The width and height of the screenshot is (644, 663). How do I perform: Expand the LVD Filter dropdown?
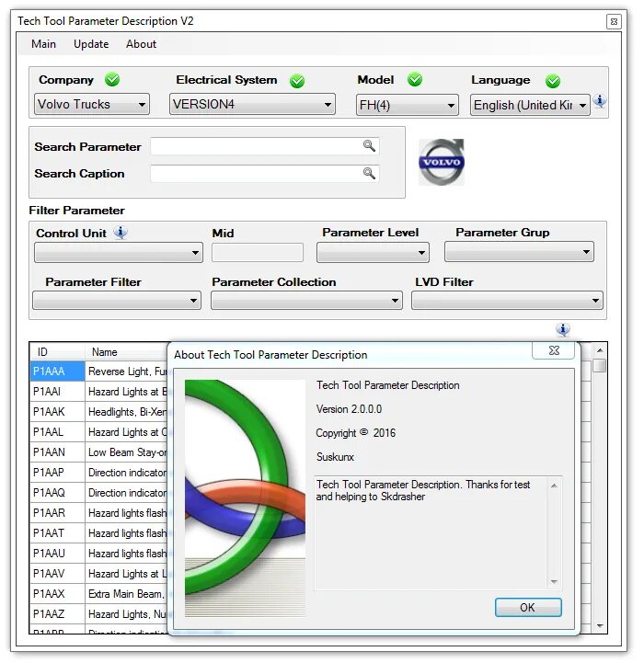pos(507,300)
